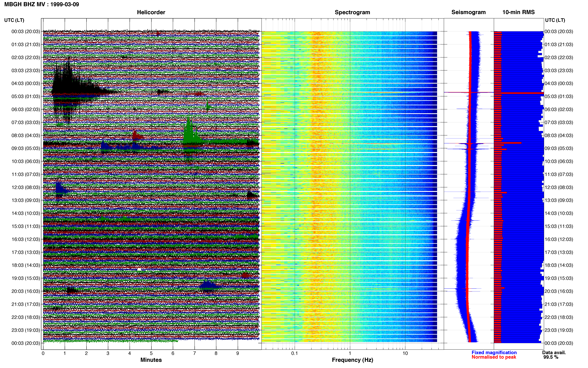Click the "UTC (LT)" label beside the RMS panel
The image size is (588, 368).
coord(555,20)
